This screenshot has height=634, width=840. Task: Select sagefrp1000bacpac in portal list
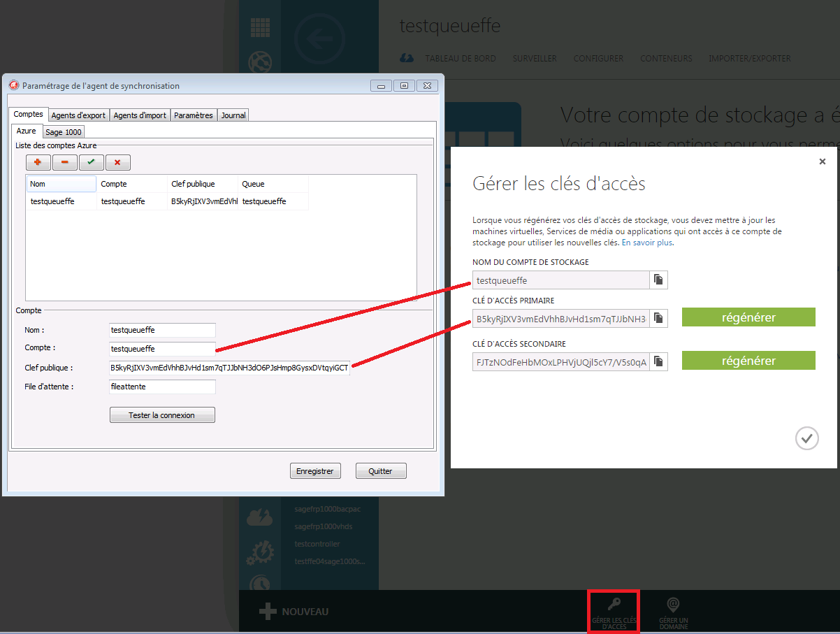(x=327, y=510)
